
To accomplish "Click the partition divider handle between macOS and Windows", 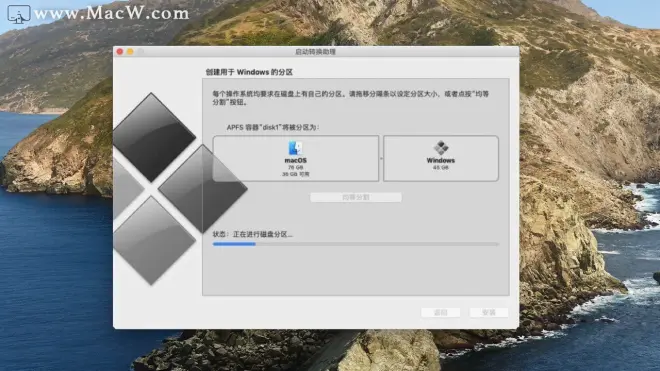I will point(381,159).
